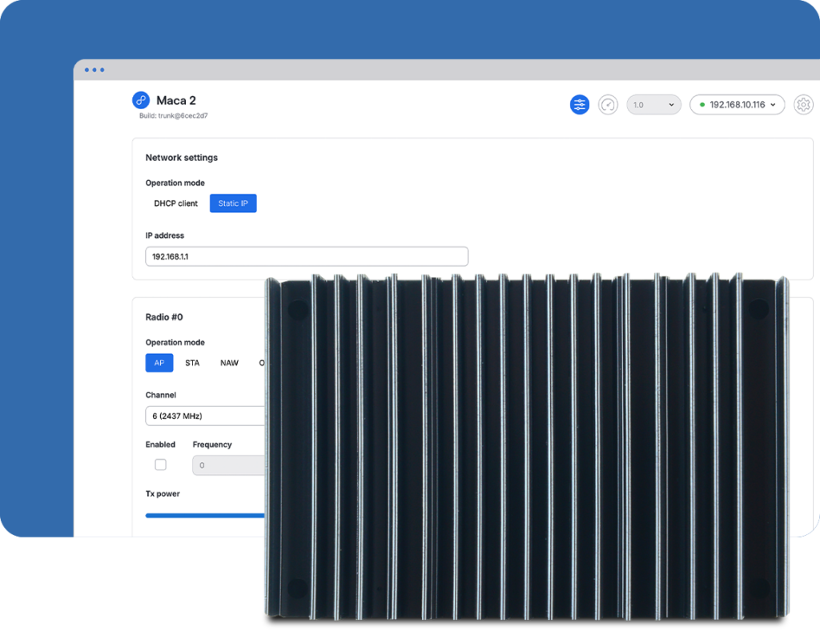
Task: Click the three dots in window title bar
Action: (x=94, y=70)
